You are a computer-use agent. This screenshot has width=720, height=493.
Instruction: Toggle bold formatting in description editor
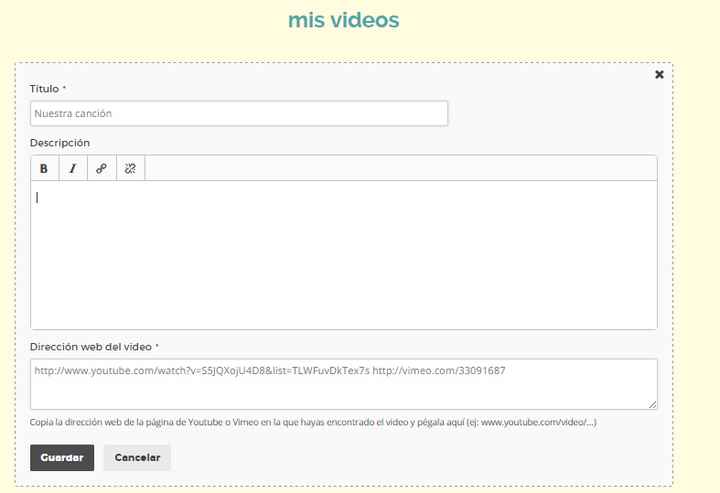click(44, 168)
